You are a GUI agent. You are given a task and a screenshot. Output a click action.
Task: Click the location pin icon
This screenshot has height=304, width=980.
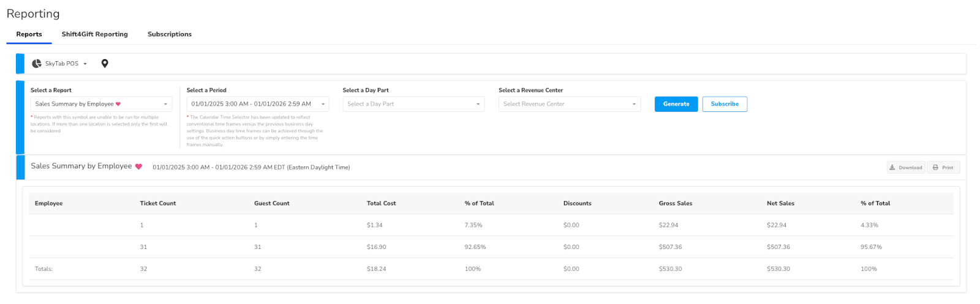click(105, 64)
